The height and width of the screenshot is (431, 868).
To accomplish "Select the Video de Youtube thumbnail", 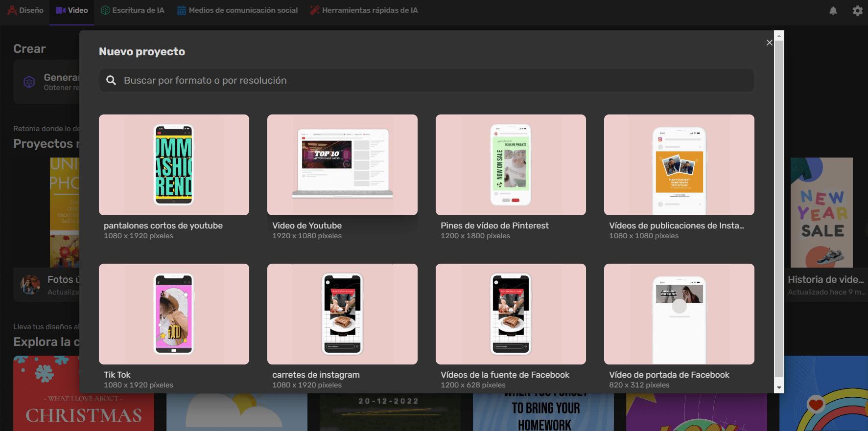I will pos(342,165).
